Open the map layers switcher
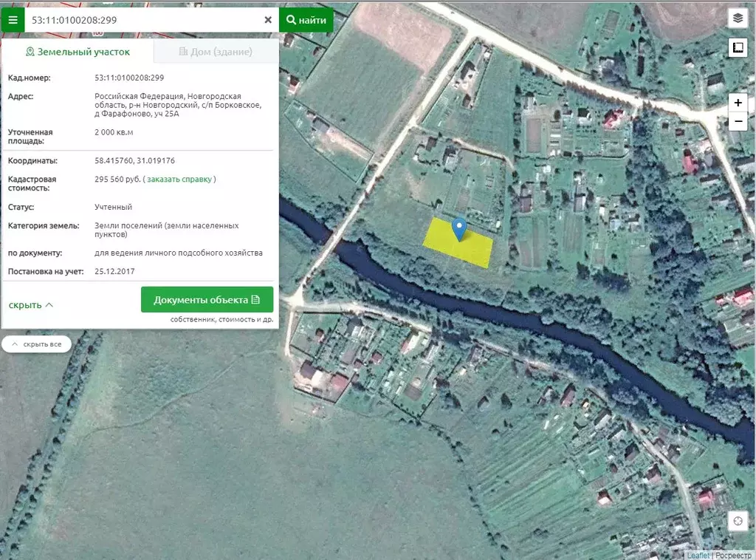756x560 pixels. pos(737,18)
